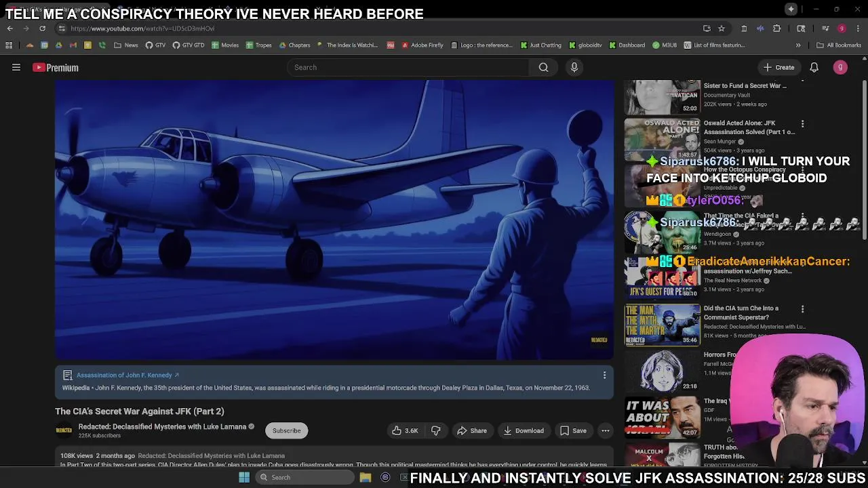Open browser profile avatar in toolbar
Image resolution: width=868 pixels, height=488 pixels.
pos(842,28)
